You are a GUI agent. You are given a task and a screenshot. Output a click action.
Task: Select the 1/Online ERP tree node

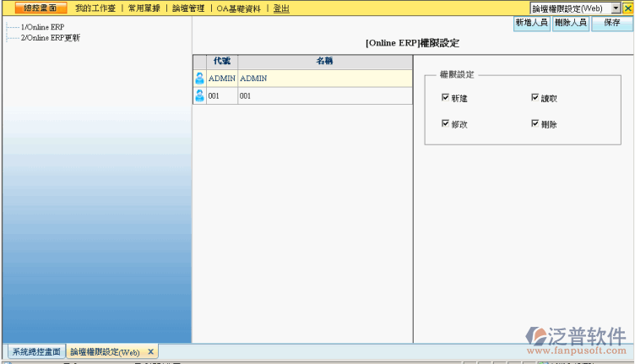42,28
